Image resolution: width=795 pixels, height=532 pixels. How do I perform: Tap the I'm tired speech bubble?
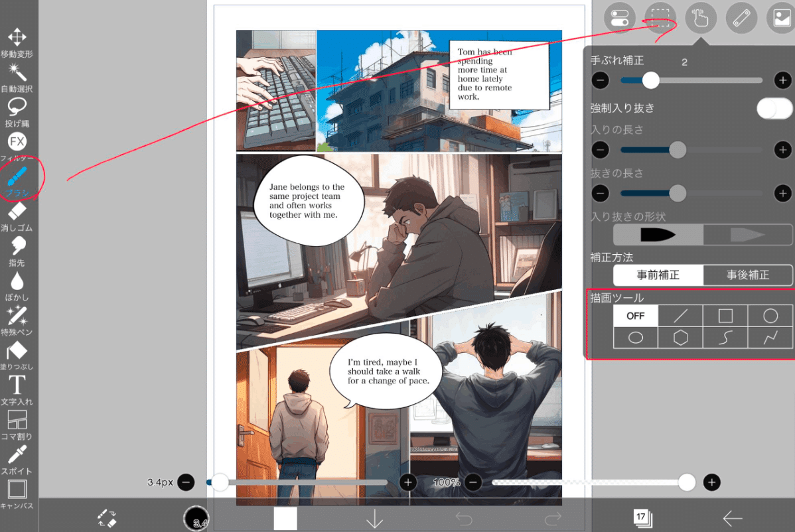(386, 371)
